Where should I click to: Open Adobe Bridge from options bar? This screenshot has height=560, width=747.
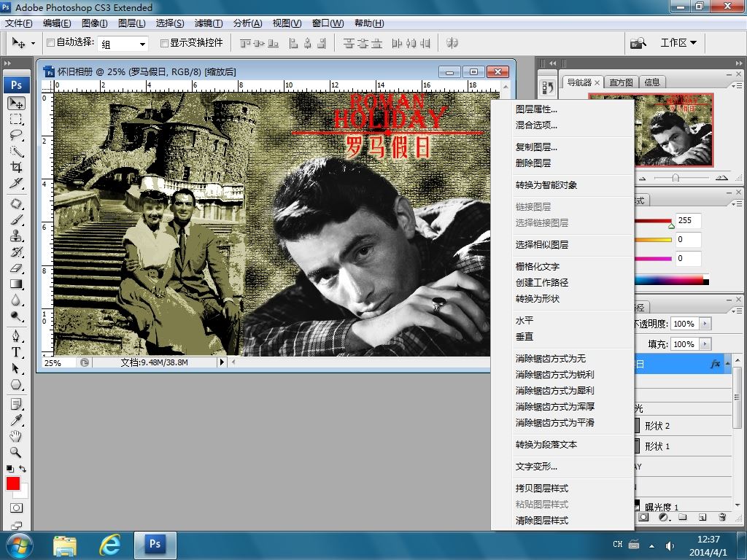coord(638,43)
